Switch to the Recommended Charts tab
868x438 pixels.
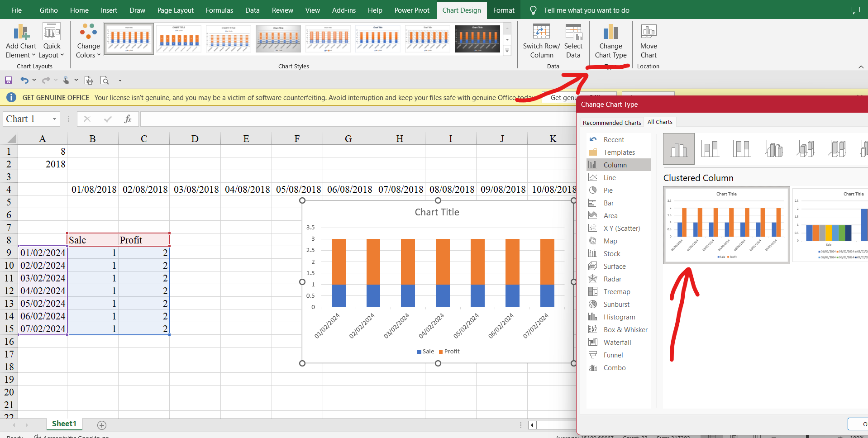point(612,123)
